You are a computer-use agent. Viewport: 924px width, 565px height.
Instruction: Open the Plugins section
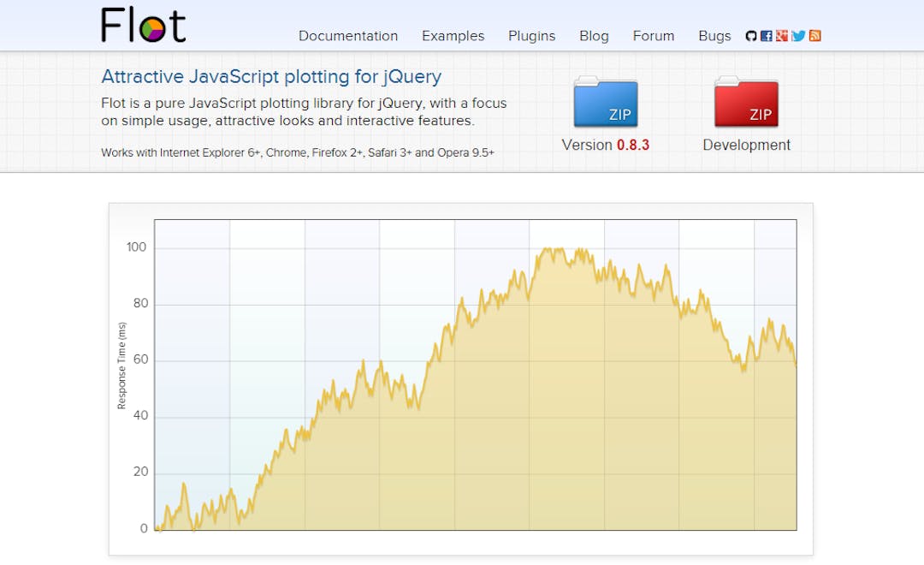(x=531, y=36)
